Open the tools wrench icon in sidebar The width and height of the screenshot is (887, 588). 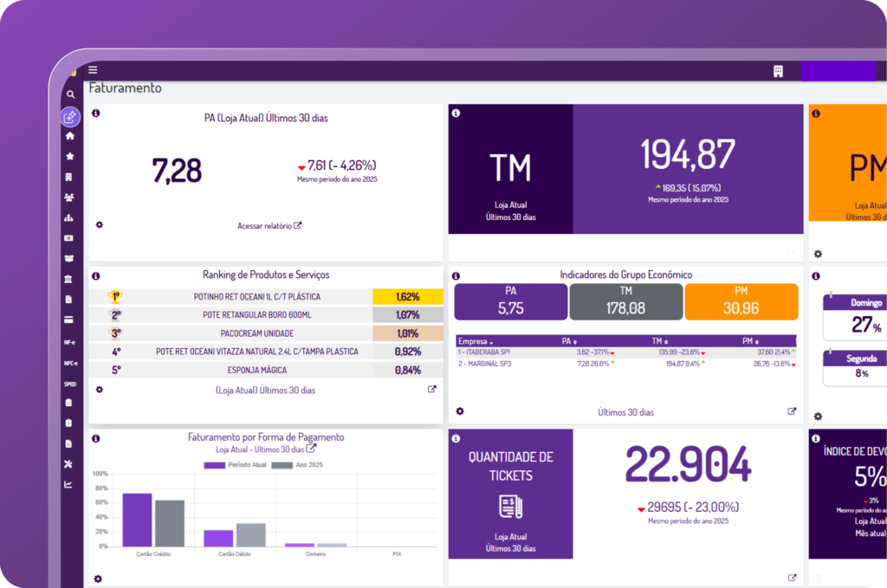[70, 464]
